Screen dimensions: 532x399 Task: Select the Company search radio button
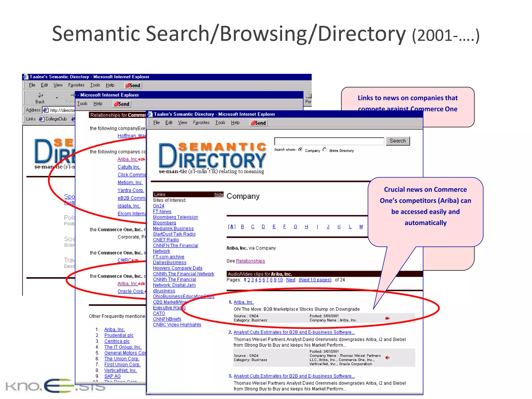click(x=301, y=150)
